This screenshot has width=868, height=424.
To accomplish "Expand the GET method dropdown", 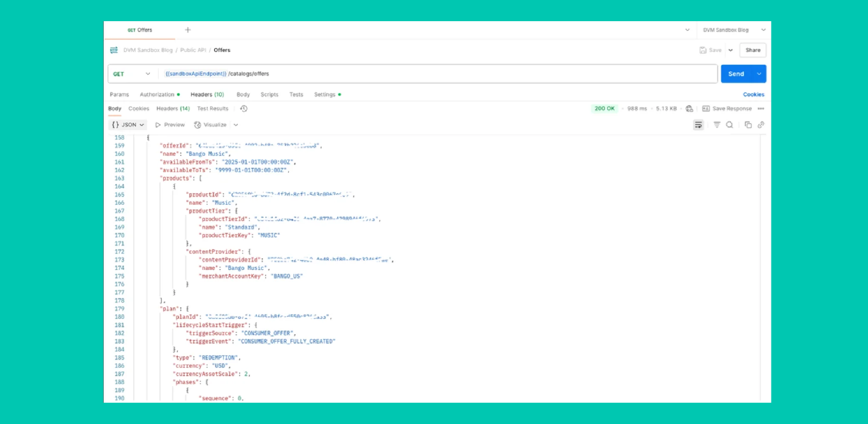I will pyautogui.click(x=131, y=74).
